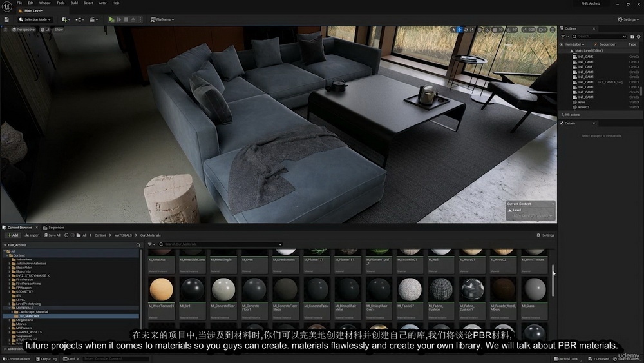Toggle world/local coordinate system globe icon
Viewport: 644px width, 363px height.
pos(480,30)
